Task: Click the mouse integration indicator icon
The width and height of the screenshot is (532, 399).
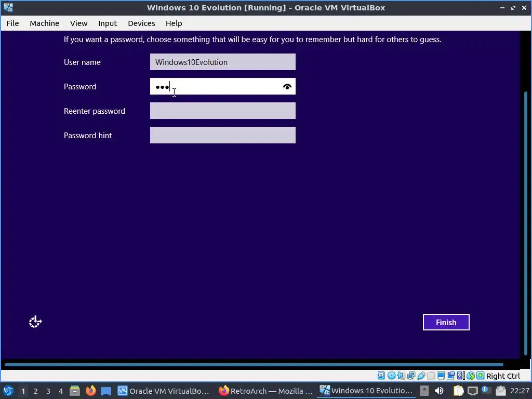Action: pyautogui.click(x=470, y=376)
